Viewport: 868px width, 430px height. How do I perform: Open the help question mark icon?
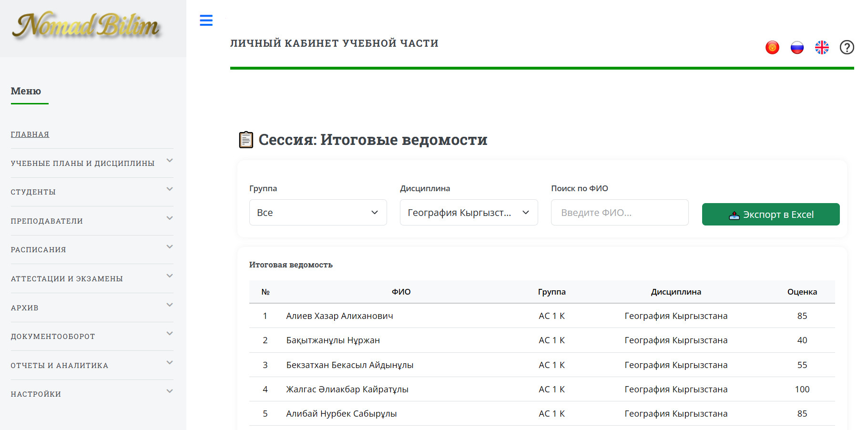(847, 47)
